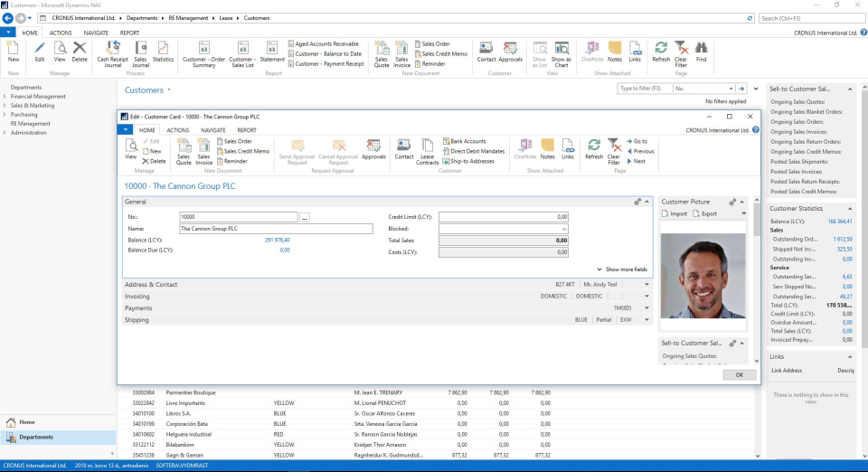This screenshot has width=868, height=472.
Task: Switch to NAVIGATE tab in Customer Card
Action: 213,130
